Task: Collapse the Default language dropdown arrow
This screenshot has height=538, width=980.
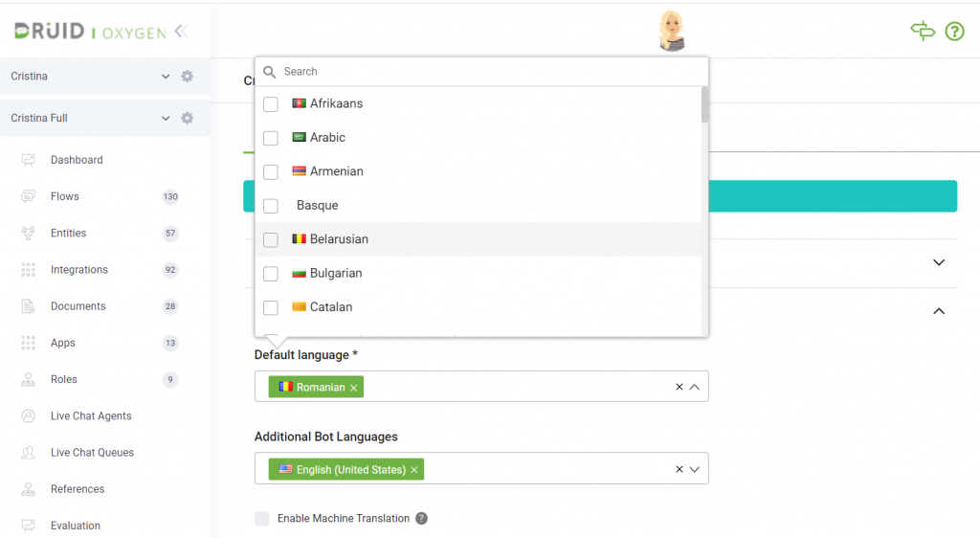Action: 695,387
